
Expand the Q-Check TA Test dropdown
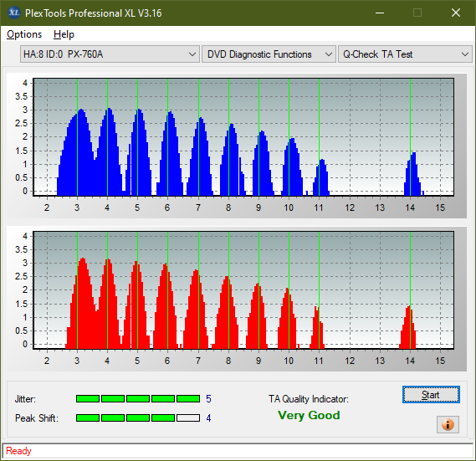tap(405, 54)
